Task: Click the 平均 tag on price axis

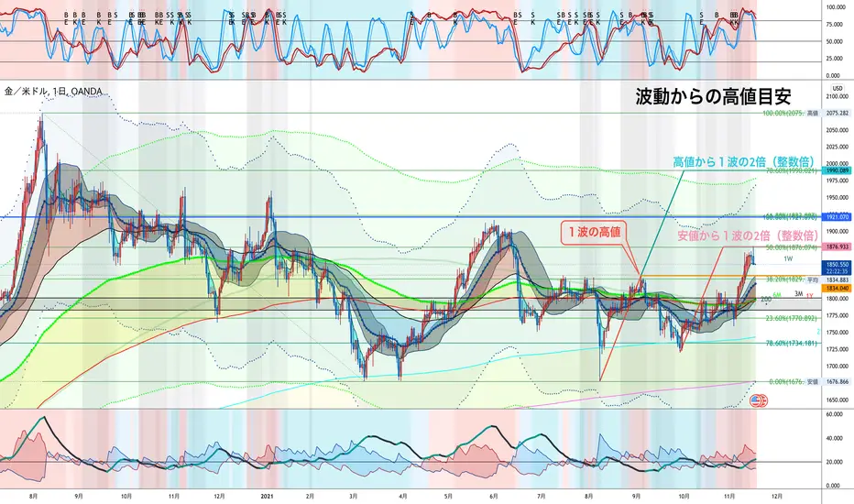Action: (813, 280)
